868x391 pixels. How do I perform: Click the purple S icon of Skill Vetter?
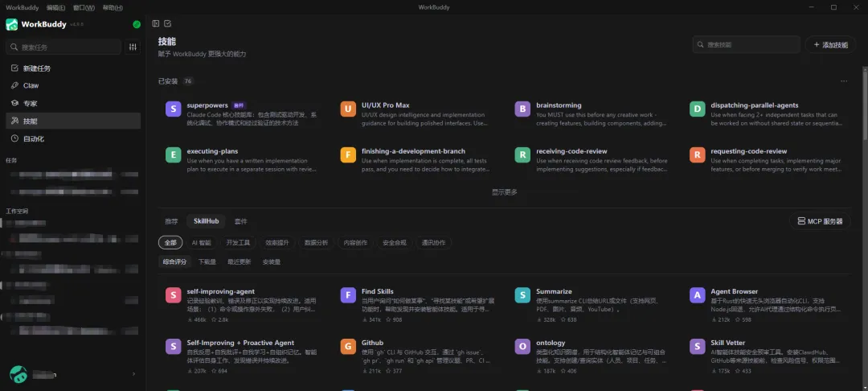698,347
